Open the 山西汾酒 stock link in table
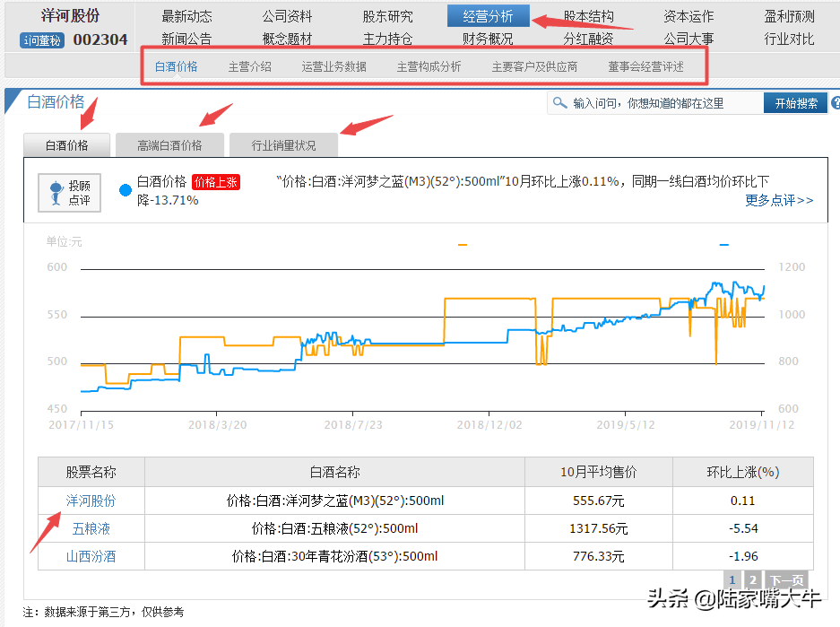Viewport: 840px width, 627px height. click(x=91, y=556)
